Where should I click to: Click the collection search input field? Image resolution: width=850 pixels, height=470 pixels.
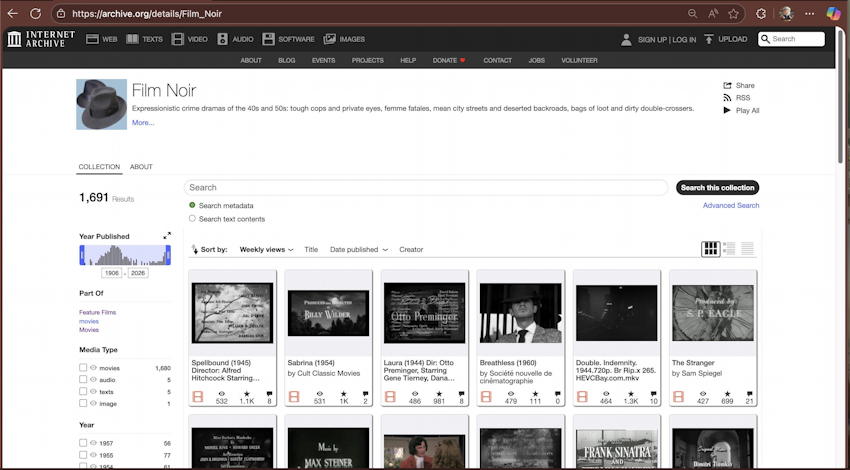tap(426, 188)
